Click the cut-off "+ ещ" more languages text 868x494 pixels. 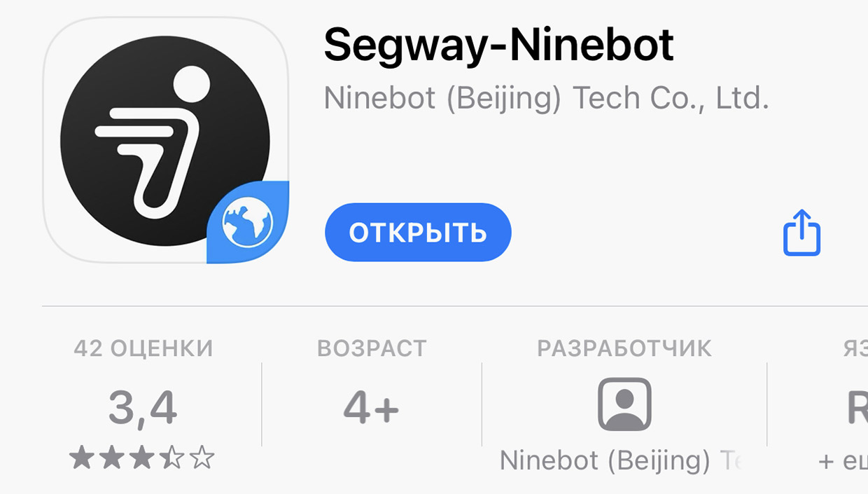[x=843, y=461]
